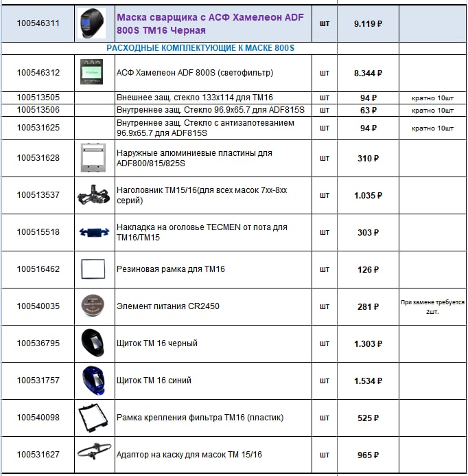The width and height of the screenshot is (468, 476).
Task: Select 'Щиток TM 16 синий' cell
Action: pyautogui.click(x=213, y=381)
